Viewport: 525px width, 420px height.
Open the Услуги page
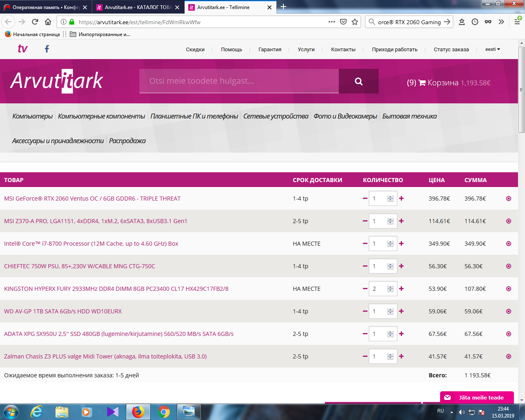pyautogui.click(x=306, y=50)
